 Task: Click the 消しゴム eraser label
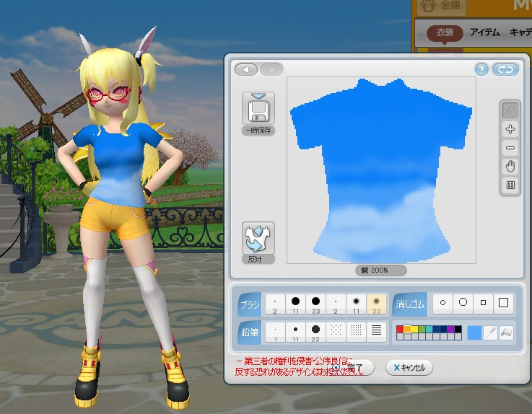410,304
